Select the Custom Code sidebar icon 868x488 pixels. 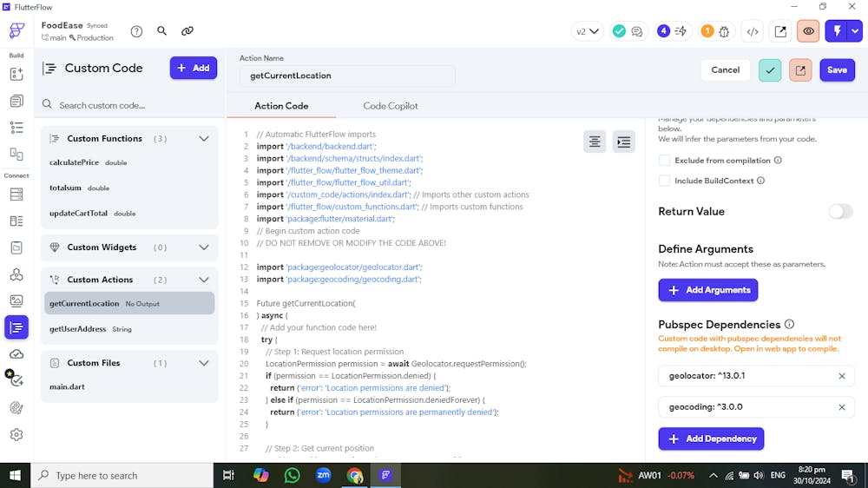(x=16, y=327)
